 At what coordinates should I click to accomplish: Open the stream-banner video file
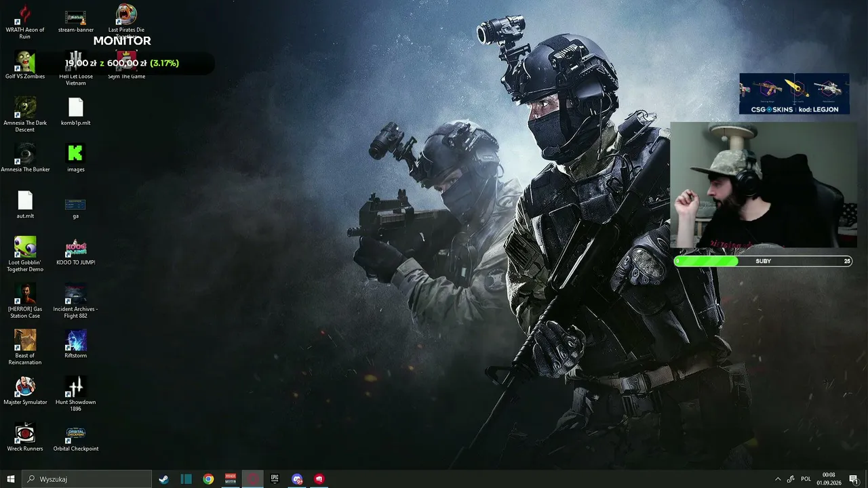pyautogui.click(x=75, y=22)
